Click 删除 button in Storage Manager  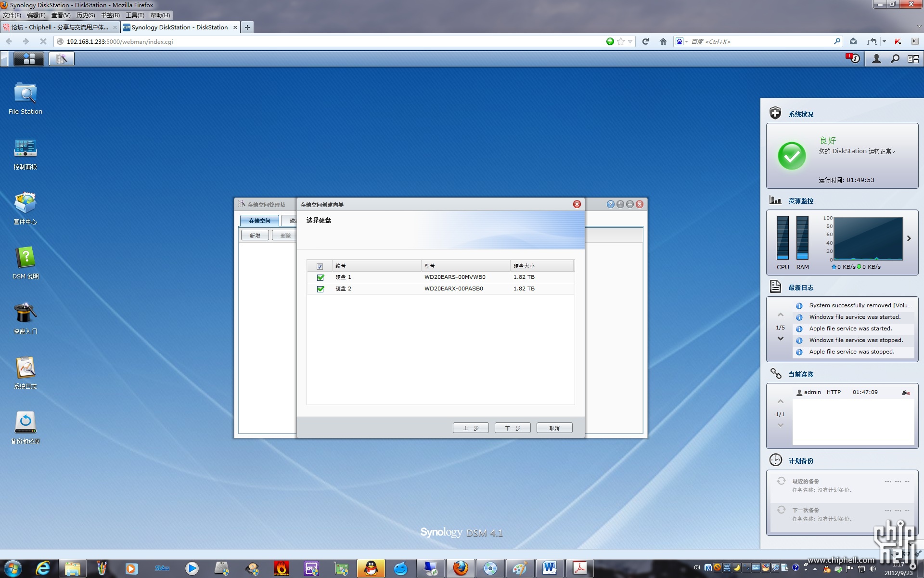(284, 236)
